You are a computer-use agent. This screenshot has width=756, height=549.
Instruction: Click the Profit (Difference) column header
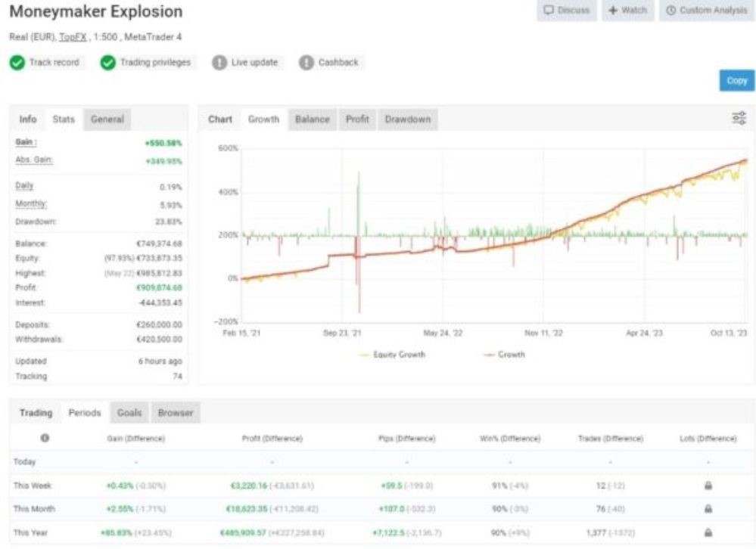click(x=272, y=439)
